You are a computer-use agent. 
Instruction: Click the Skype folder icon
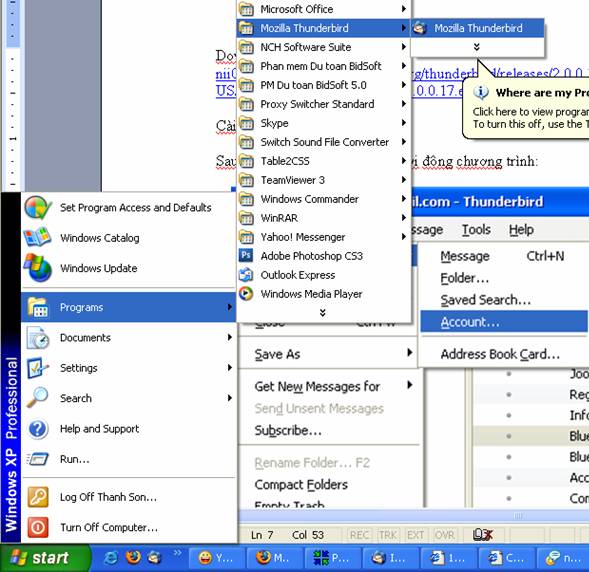tap(246, 123)
